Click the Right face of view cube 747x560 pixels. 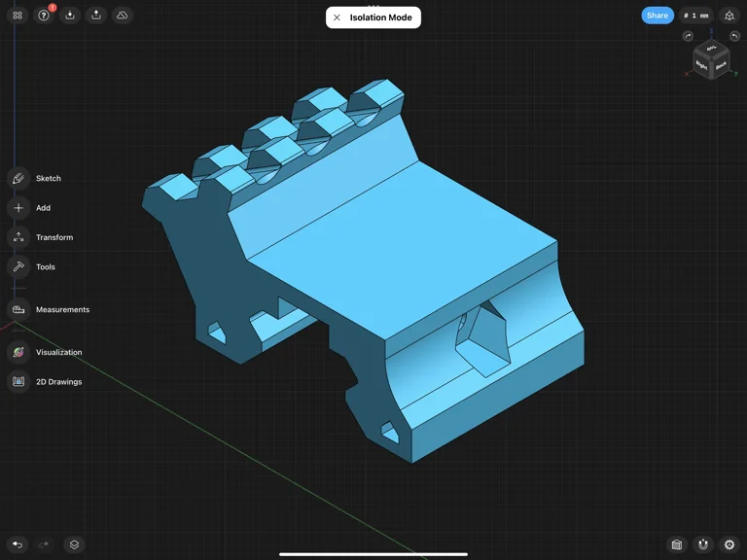click(x=703, y=67)
